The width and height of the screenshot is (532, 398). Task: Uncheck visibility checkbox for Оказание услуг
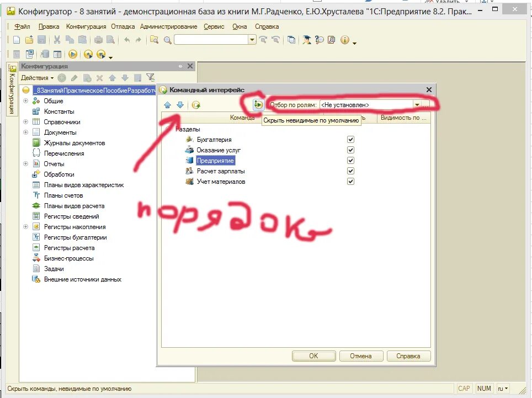point(350,150)
